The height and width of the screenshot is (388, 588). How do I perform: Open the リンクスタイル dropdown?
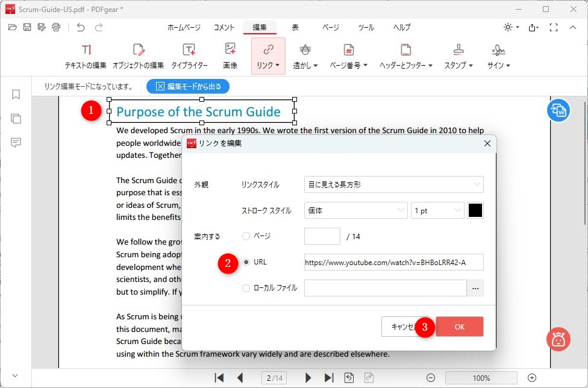pos(393,184)
